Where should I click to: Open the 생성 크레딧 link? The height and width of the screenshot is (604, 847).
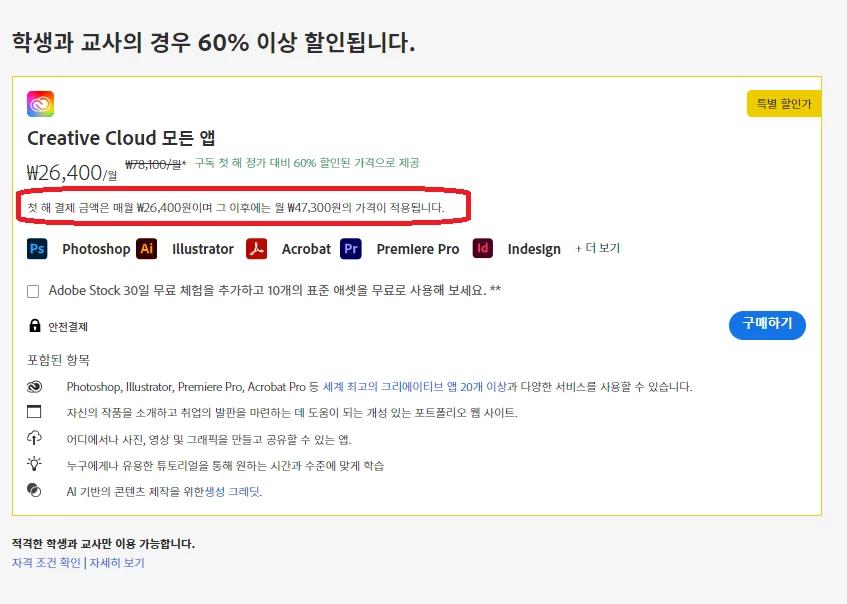[232, 492]
